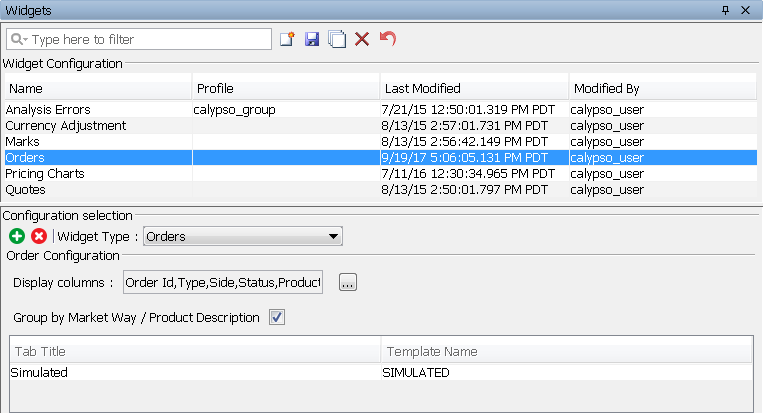Select the Pricing Charts widget row
Screen dimensions: 763x413
[381, 174]
